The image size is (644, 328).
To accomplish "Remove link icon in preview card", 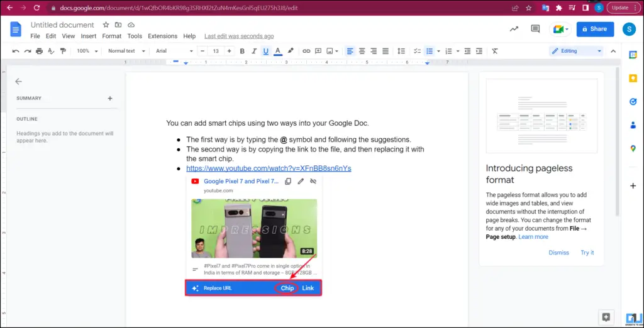I will 313,181.
